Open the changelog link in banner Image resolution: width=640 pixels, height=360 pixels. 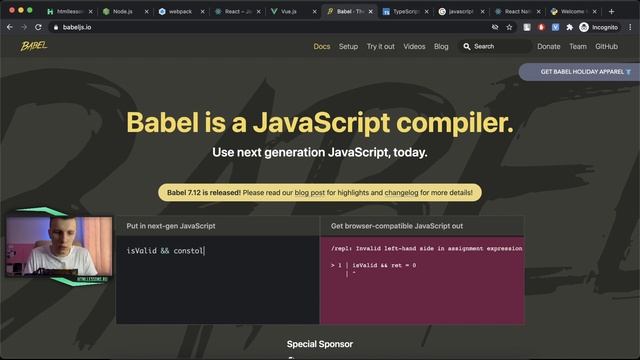[401, 193]
